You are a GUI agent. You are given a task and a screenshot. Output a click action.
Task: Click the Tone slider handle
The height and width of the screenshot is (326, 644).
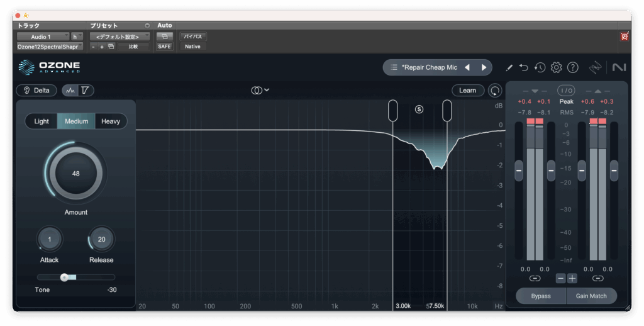[x=64, y=277]
